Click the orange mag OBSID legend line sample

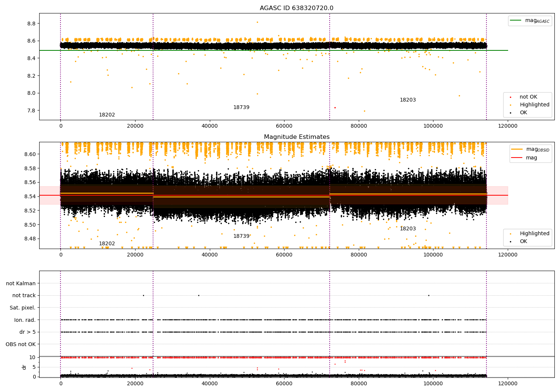click(x=517, y=149)
